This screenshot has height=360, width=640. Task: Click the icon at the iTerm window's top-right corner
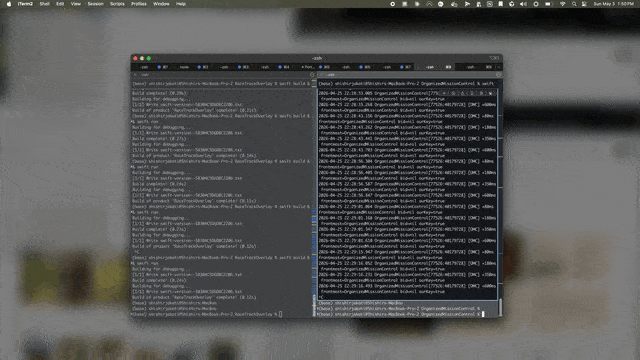pyautogui.click(x=494, y=58)
